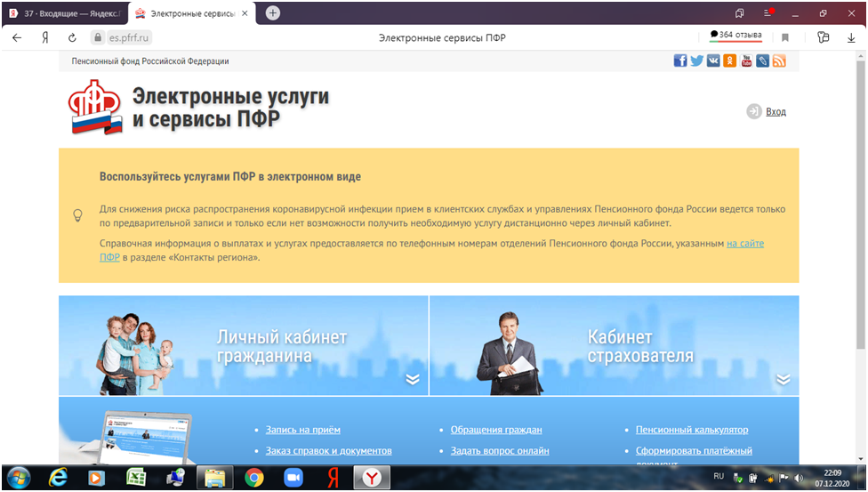
Task: Open the Пенсионный калькулятор link
Action: click(691, 430)
